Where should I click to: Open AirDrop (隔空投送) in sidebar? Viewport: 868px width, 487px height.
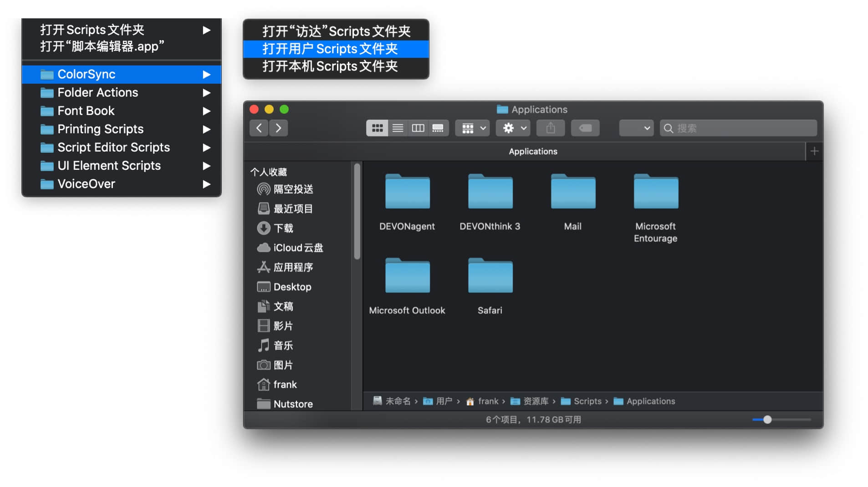285,189
